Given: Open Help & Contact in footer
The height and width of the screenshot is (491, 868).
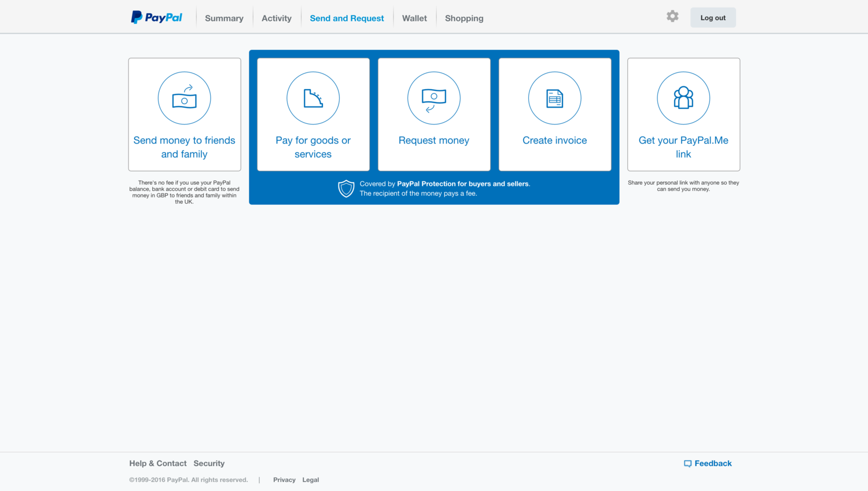Looking at the screenshot, I should [158, 463].
